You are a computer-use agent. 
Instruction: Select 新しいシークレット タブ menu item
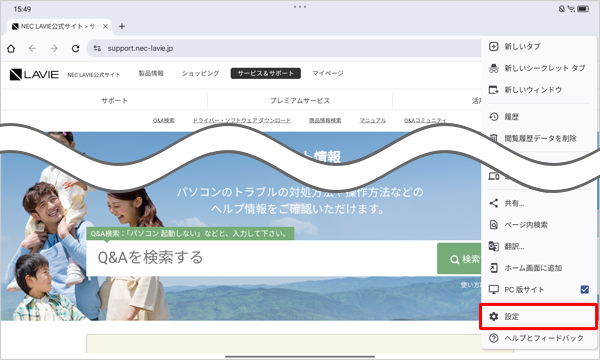pyautogui.click(x=539, y=68)
